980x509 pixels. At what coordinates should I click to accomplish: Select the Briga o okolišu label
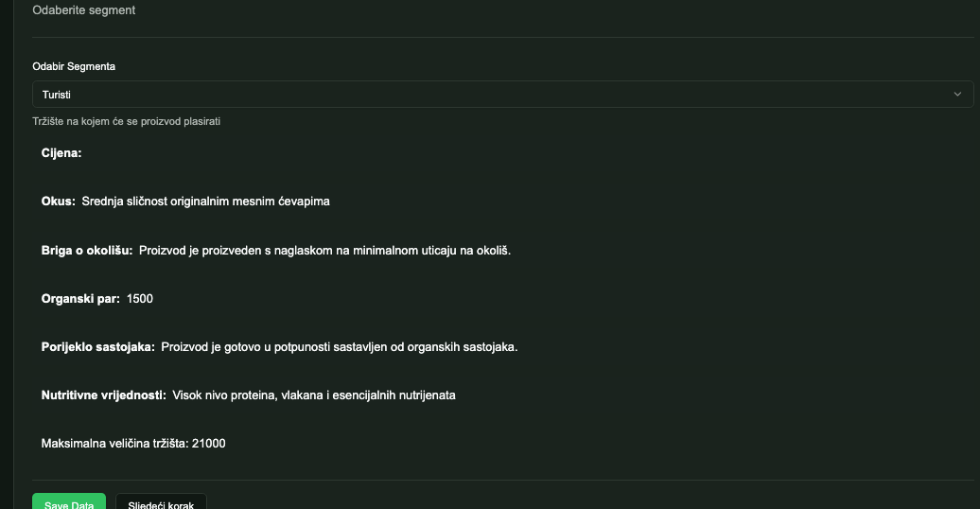(87, 250)
